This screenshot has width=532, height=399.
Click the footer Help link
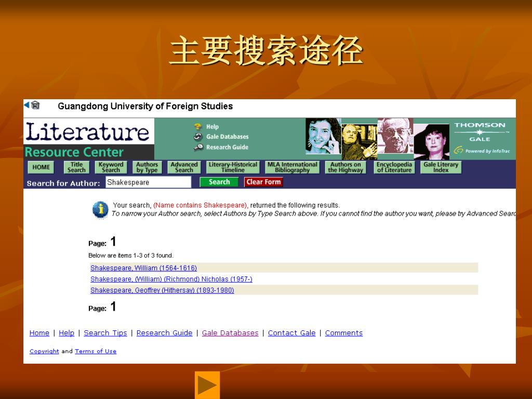[66, 333]
